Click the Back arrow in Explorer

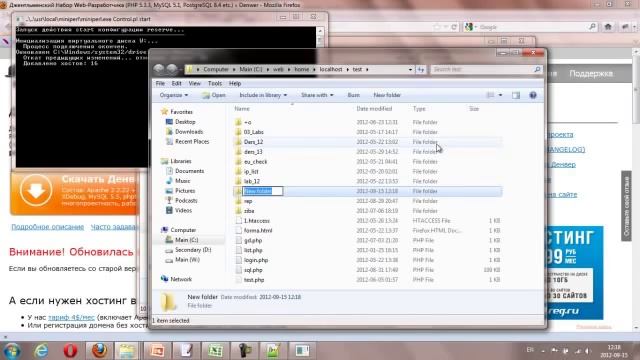pos(159,69)
